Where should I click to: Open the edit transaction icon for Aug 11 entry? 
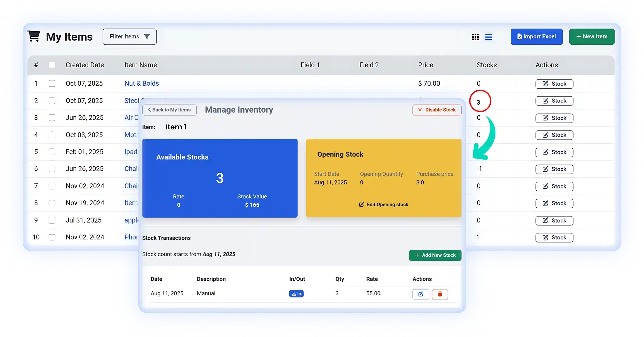tap(421, 294)
